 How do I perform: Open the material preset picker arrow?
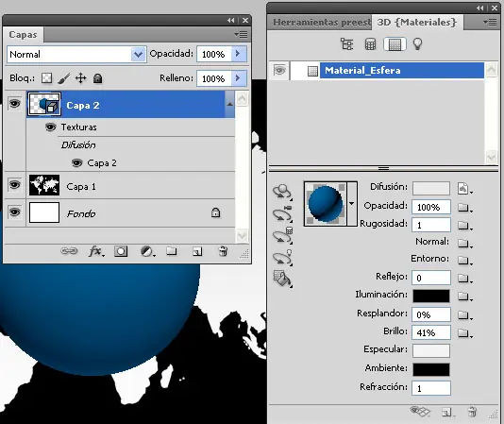coord(352,203)
